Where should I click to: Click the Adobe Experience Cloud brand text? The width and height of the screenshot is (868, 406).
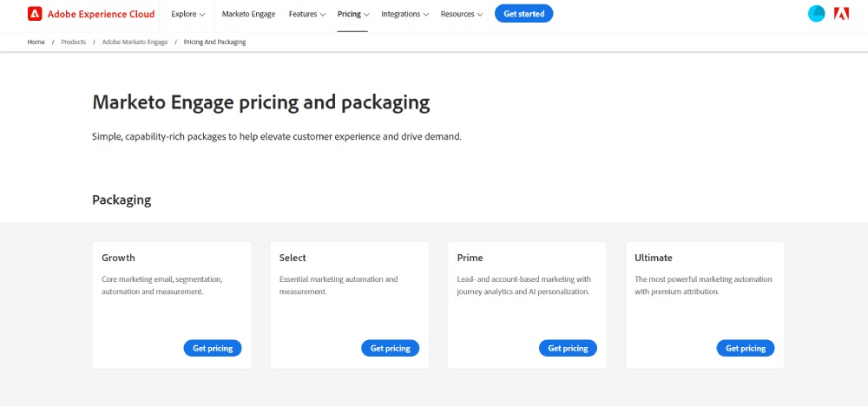(x=102, y=14)
